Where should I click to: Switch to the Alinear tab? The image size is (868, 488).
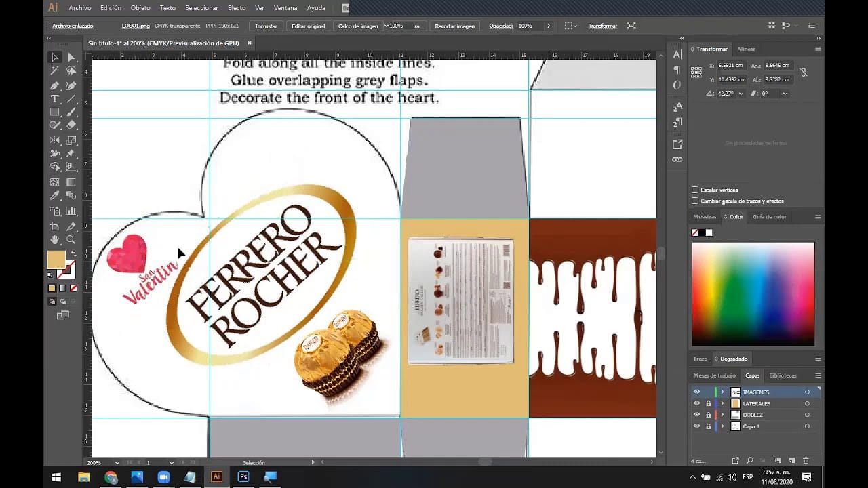746,49
